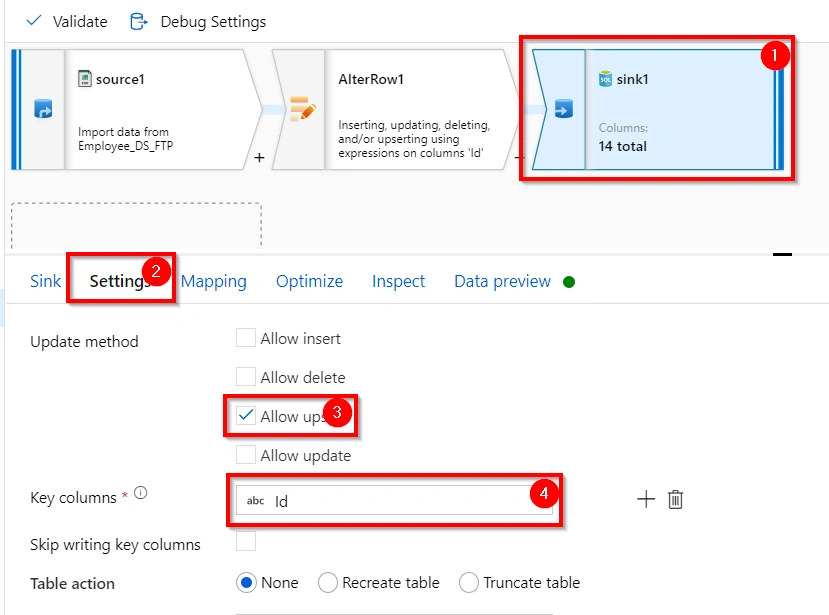
Task: Click the SQL icon beside sink1
Action: click(x=605, y=79)
